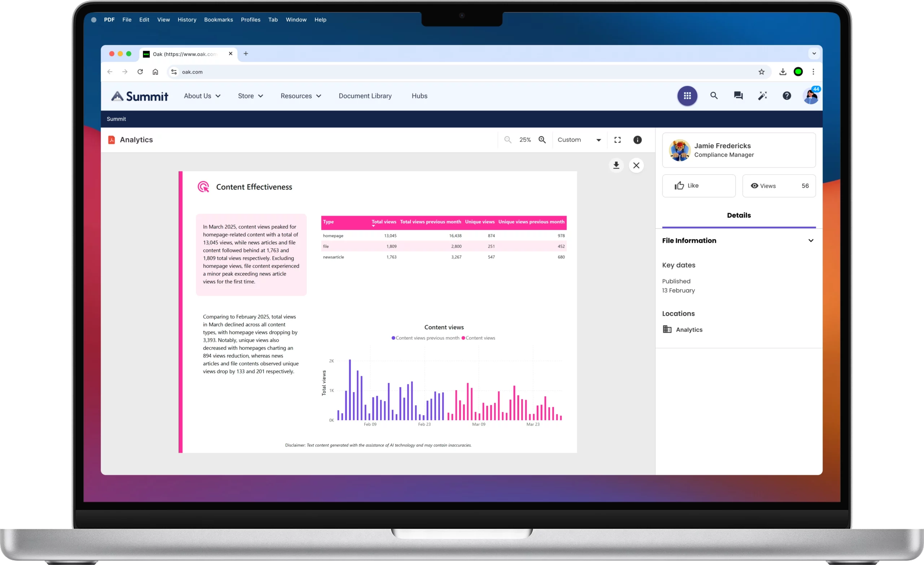The image size is (924, 565).
Task: Sort by Total views column header
Action: (x=384, y=222)
